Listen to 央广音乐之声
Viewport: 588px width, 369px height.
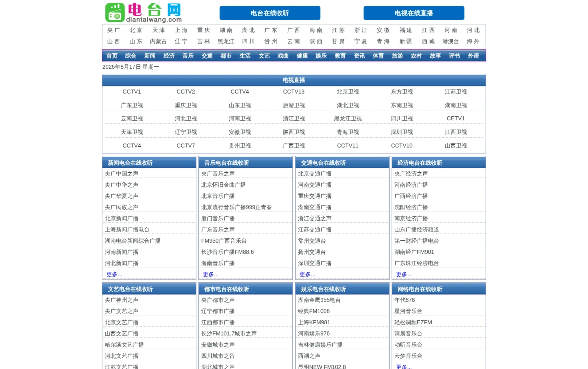pyautogui.click(x=218, y=174)
